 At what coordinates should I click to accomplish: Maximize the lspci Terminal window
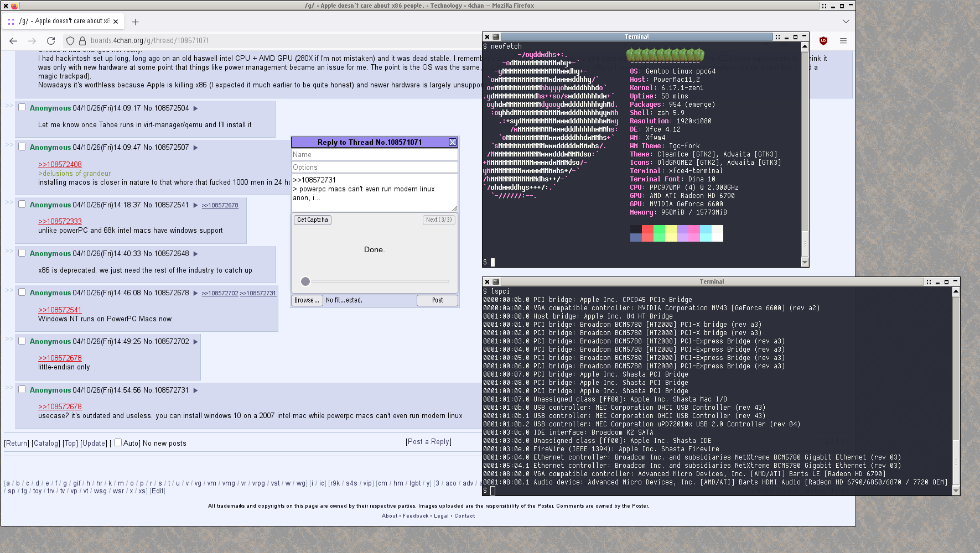pyautogui.click(x=946, y=282)
